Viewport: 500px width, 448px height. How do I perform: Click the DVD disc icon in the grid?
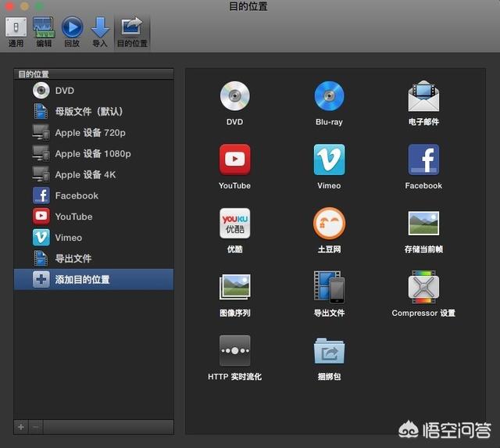coord(234,96)
